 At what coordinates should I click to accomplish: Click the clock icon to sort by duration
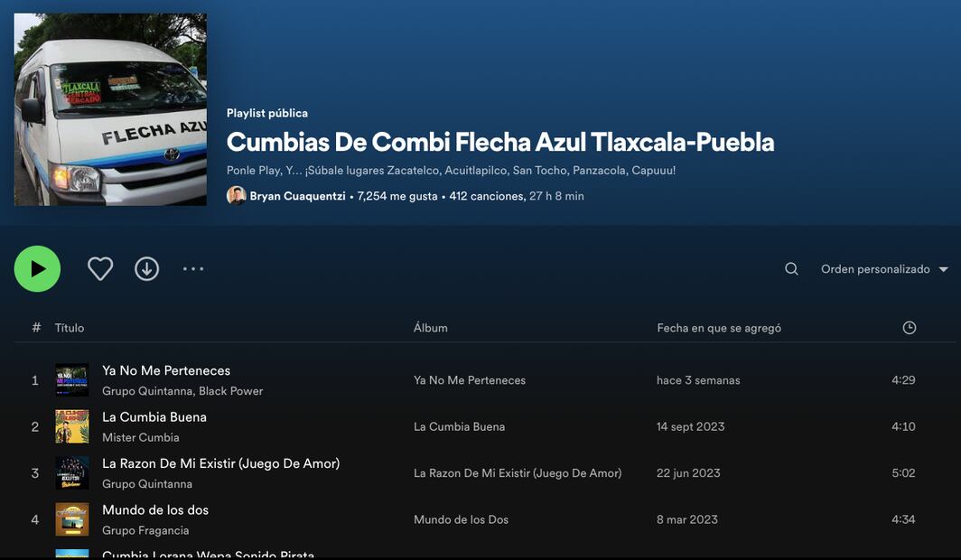[909, 327]
